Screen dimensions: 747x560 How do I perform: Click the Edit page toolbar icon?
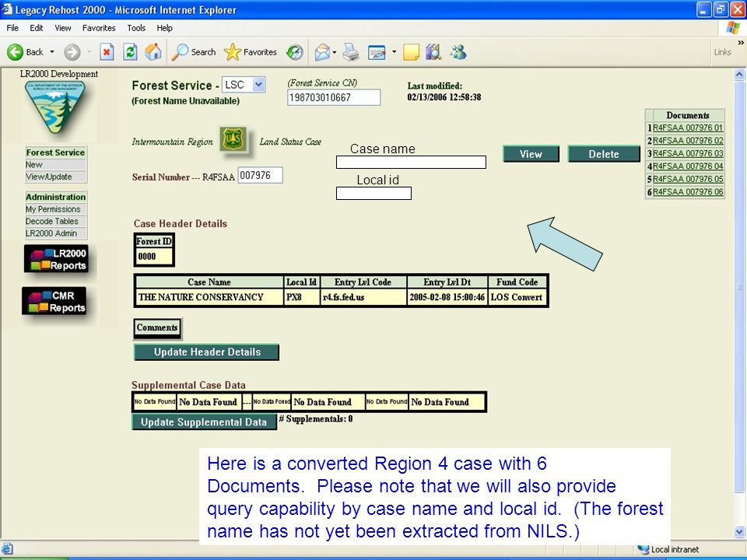click(377, 52)
